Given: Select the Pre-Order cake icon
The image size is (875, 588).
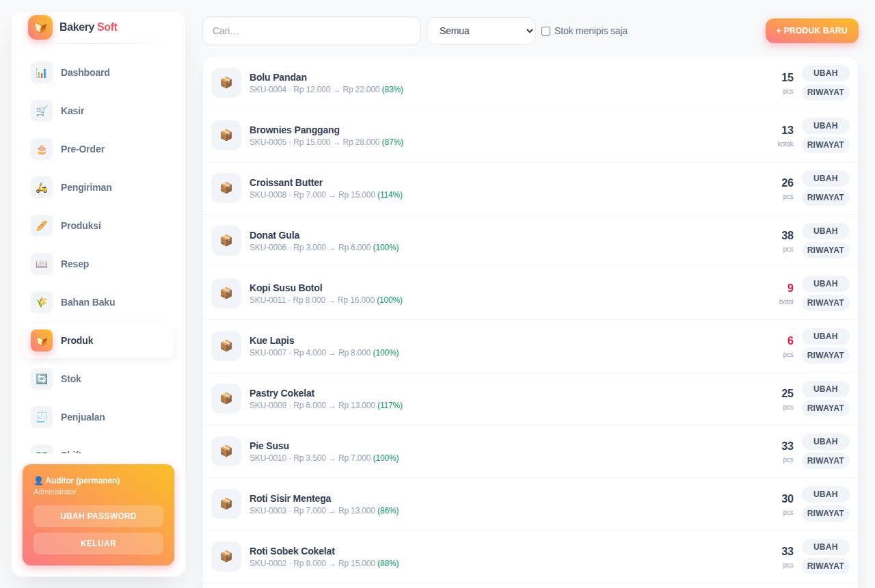Looking at the screenshot, I should 42,149.
